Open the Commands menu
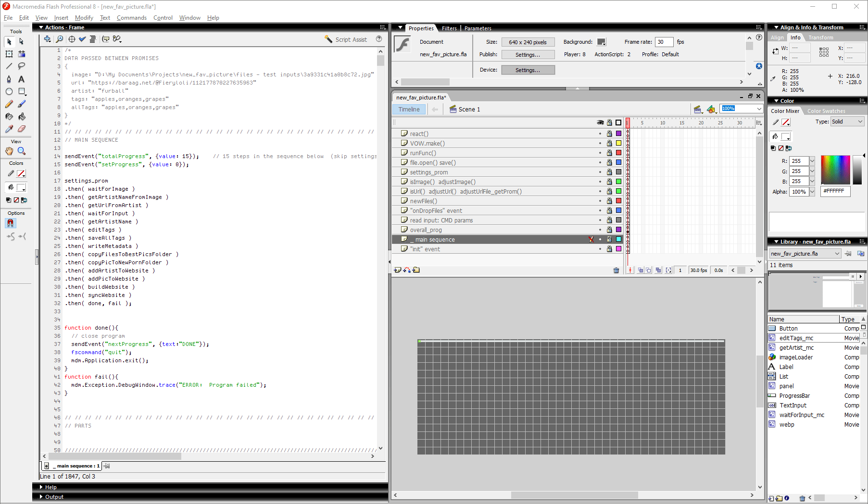 (131, 18)
